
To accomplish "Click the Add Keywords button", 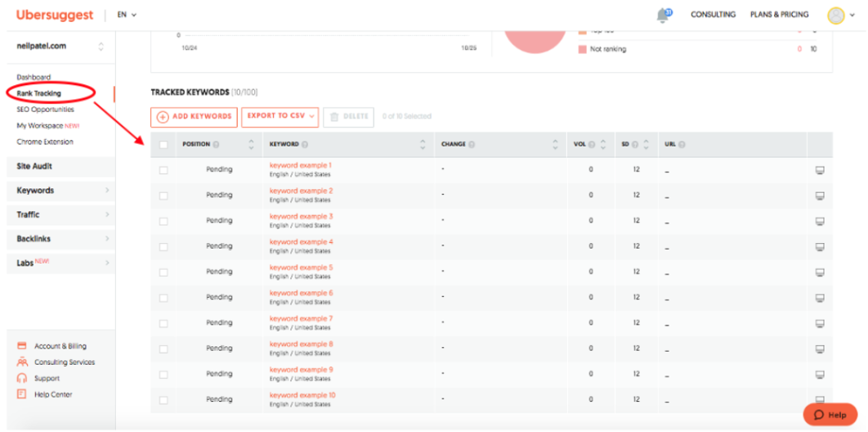I will click(195, 117).
